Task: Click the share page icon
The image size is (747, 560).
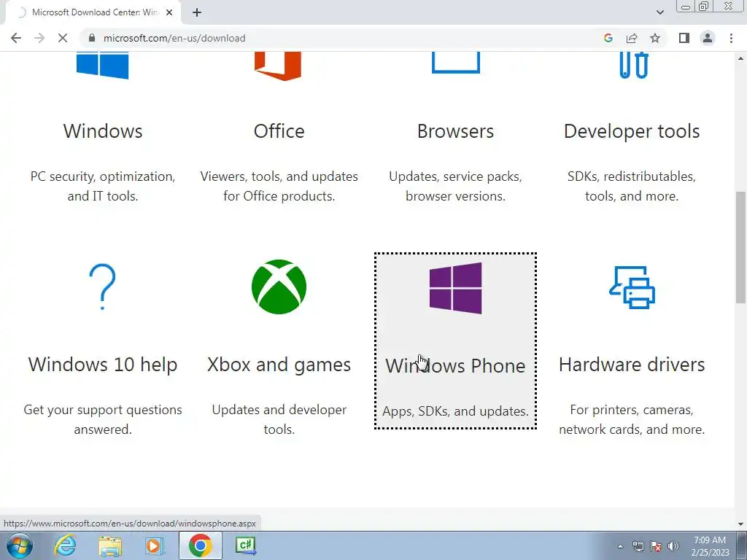Action: pyautogui.click(x=632, y=38)
